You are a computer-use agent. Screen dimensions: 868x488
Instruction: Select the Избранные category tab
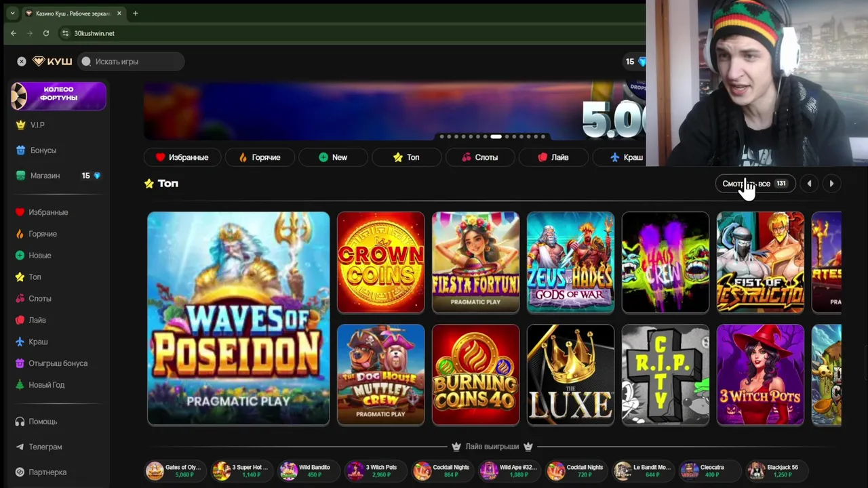182,157
